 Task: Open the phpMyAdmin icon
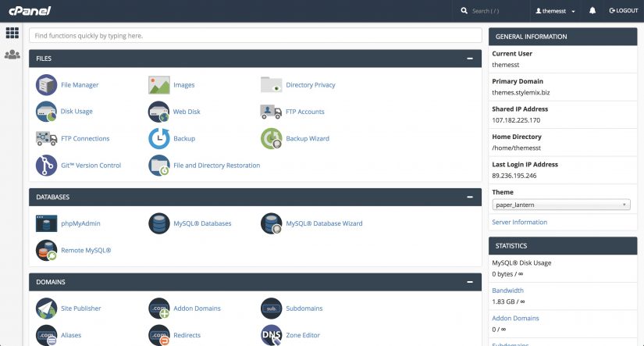pos(46,223)
